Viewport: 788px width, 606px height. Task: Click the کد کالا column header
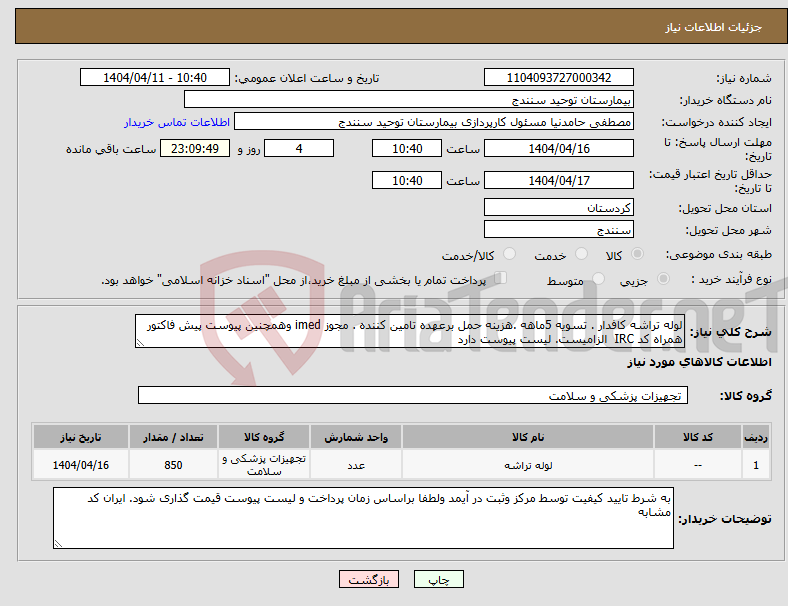tap(698, 437)
